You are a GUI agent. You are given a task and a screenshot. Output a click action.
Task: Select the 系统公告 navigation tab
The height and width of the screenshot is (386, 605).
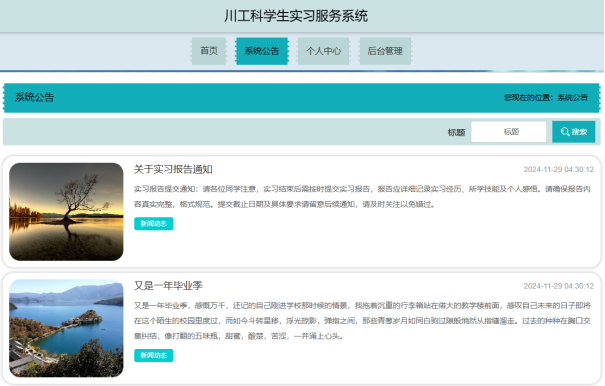pos(262,51)
